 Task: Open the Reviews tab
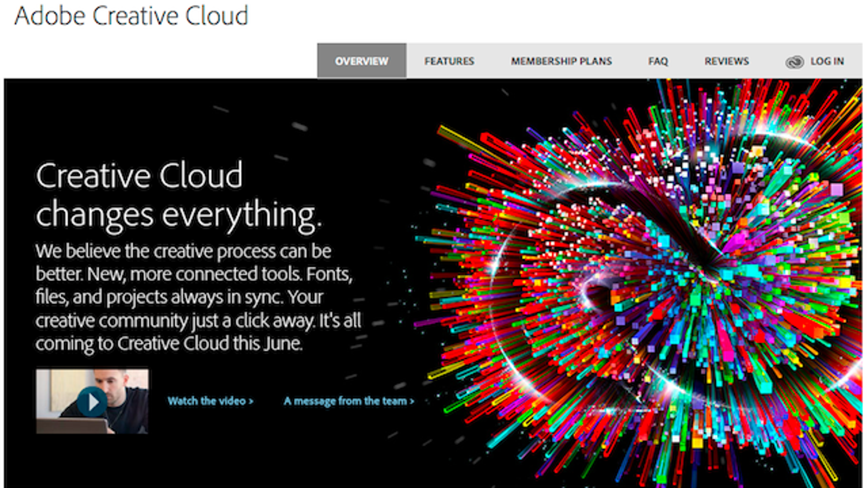point(726,61)
